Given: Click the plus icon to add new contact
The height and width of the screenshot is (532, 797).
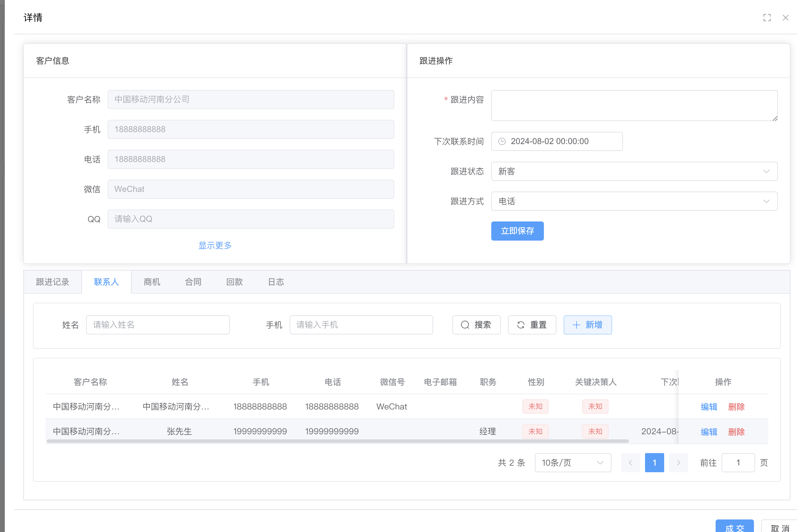Looking at the screenshot, I should coord(577,325).
